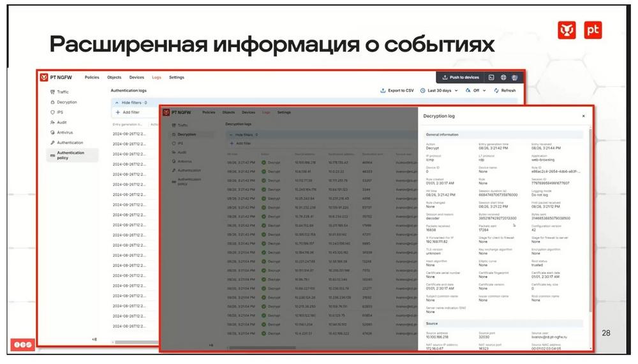The height and width of the screenshot is (364, 638).
Task: Go to the Devices tab
Action: pos(137,77)
